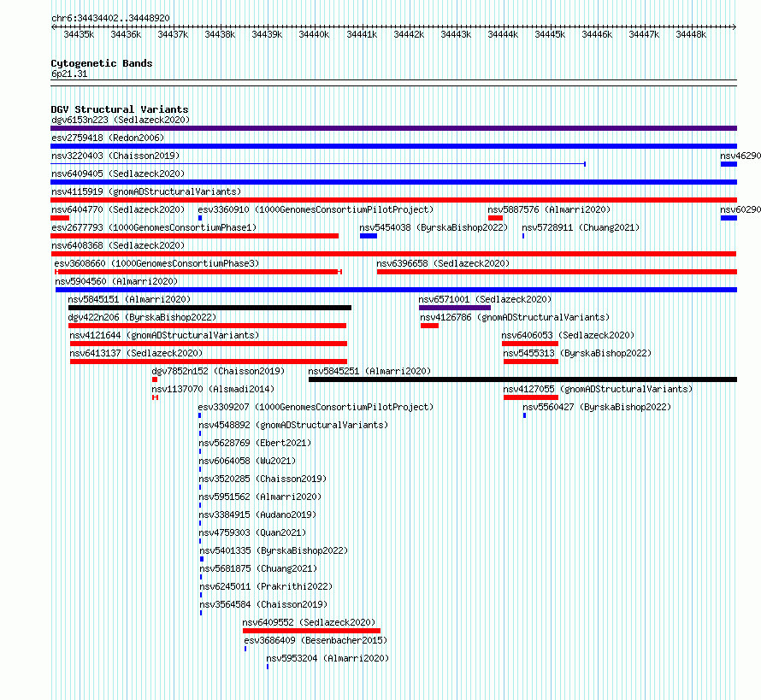Image resolution: width=761 pixels, height=700 pixels.
Task: Open nsv5455313 (ByrskaBishop2022) label
Action: pos(577,353)
